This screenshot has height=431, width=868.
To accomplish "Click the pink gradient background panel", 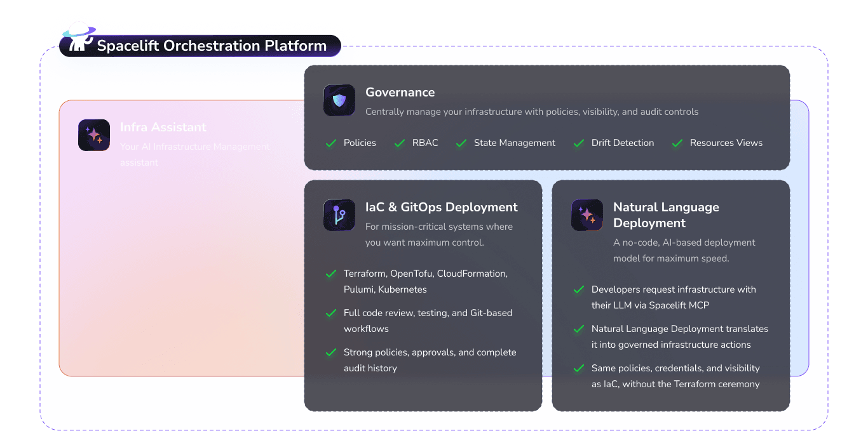I will click(178, 286).
